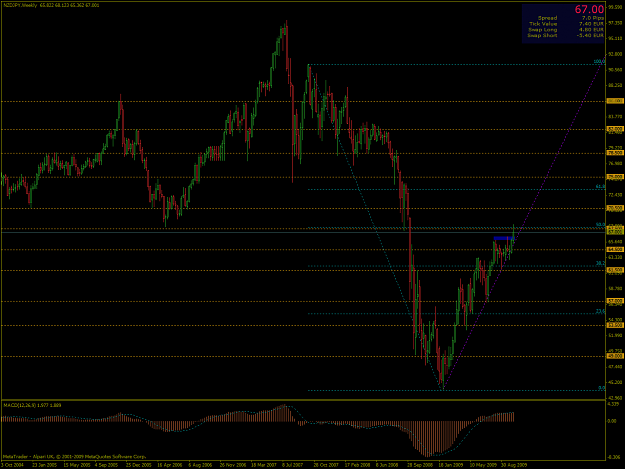Viewport: 625px width, 469px height.
Task: Click the 15 May 2005 date label
Action: (x=76, y=465)
